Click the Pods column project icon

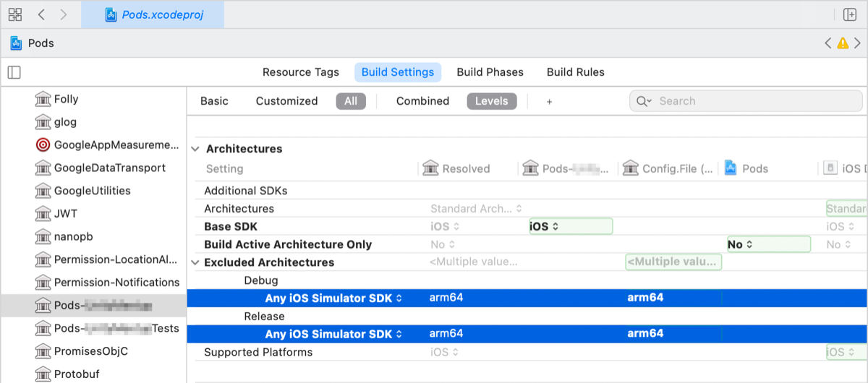coord(731,168)
